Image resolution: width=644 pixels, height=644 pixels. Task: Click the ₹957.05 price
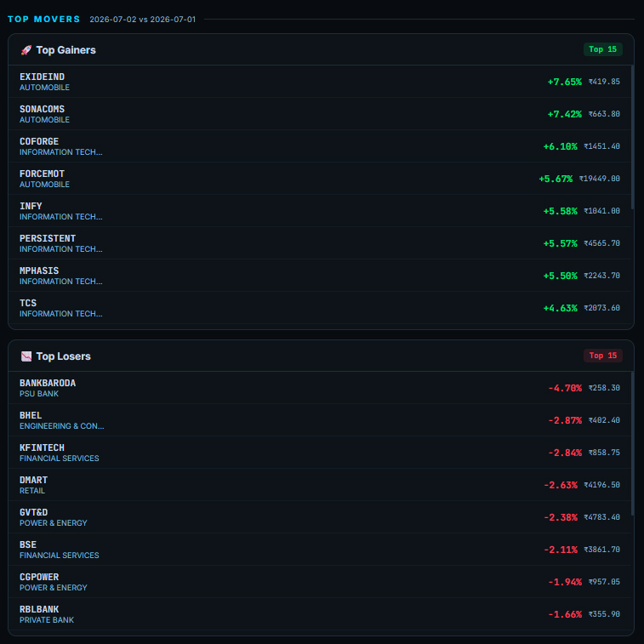[604, 582]
